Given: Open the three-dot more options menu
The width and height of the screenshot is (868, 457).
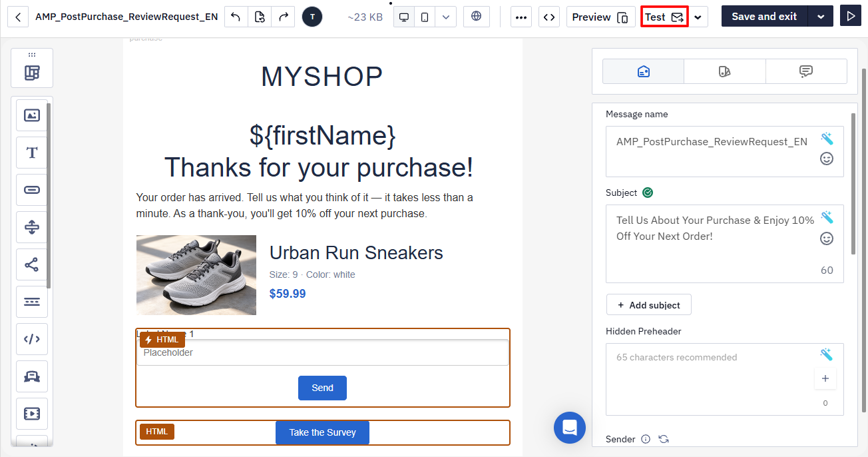Looking at the screenshot, I should [x=521, y=17].
